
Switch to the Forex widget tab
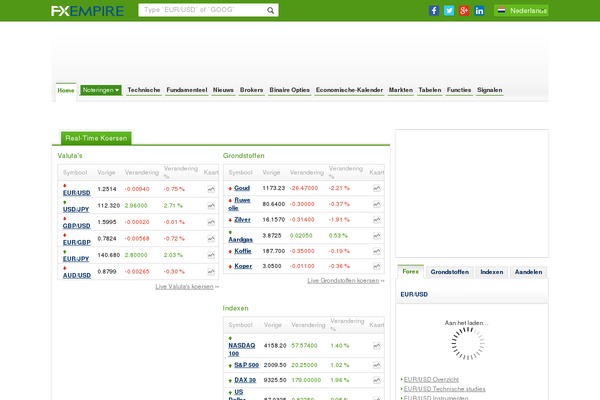click(x=411, y=271)
